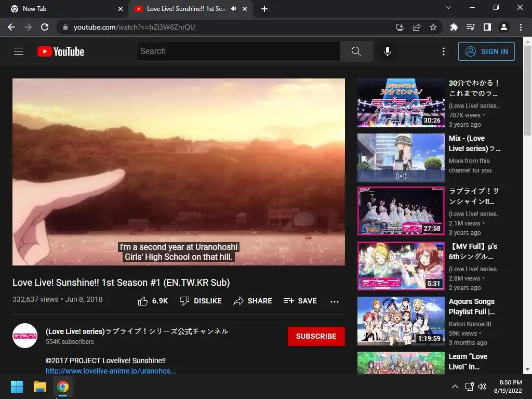Open media controls icon in toolbar
Viewport: 532px width, 399px height.
point(471,27)
